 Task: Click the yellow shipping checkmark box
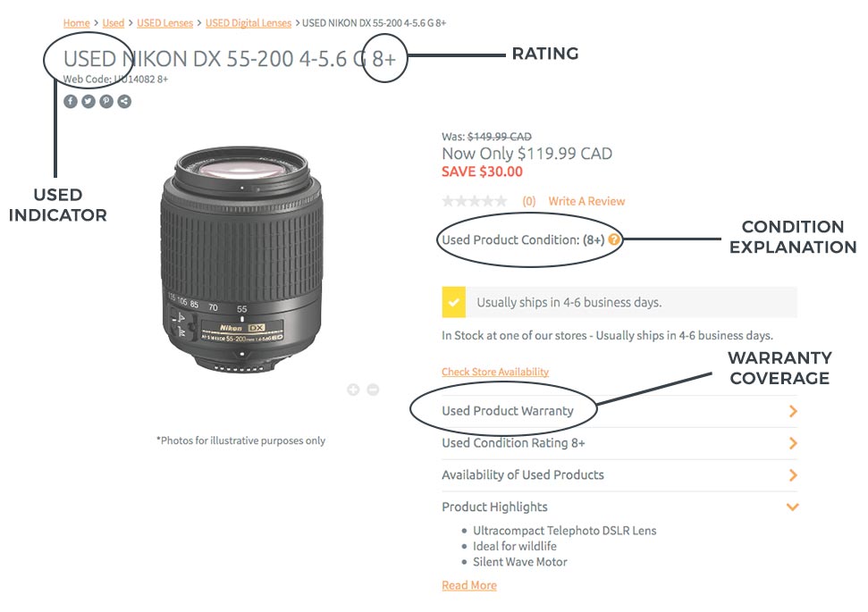[x=454, y=302]
